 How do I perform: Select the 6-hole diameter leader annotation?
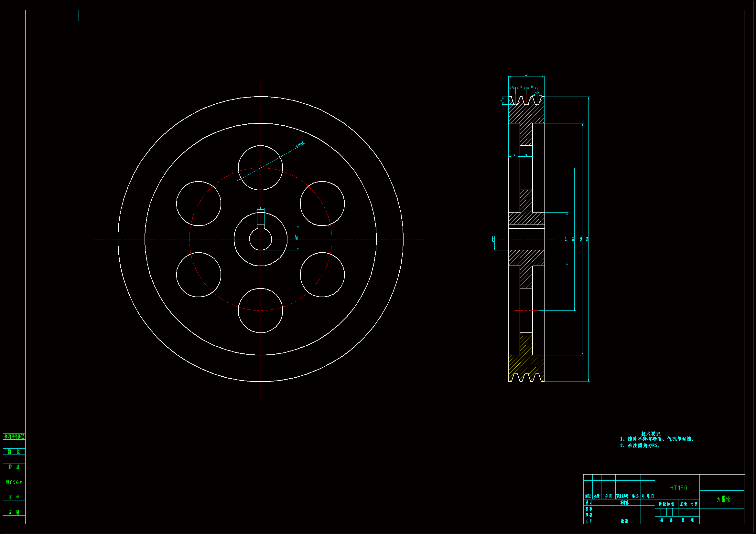point(300,144)
